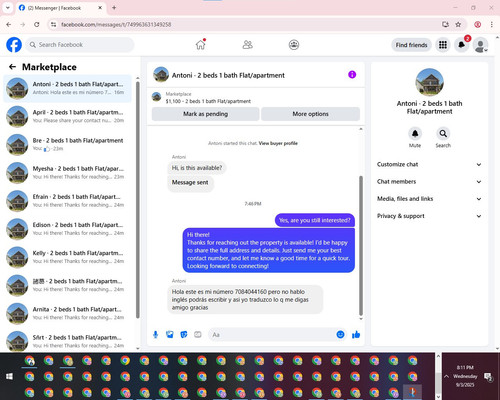Expand the Privacy & support section
The width and height of the screenshot is (500, 400).
pyautogui.click(x=429, y=216)
